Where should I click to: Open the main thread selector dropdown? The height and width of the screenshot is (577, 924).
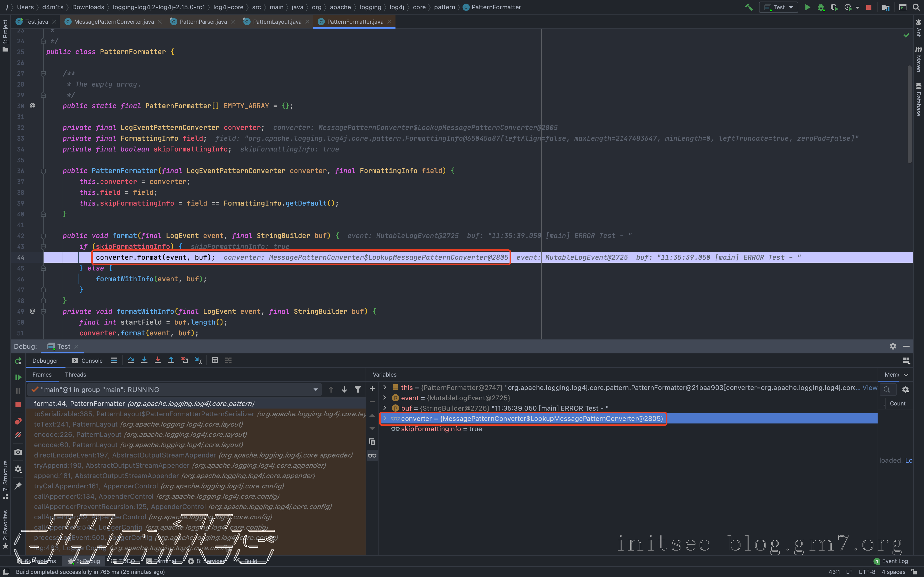(x=315, y=390)
